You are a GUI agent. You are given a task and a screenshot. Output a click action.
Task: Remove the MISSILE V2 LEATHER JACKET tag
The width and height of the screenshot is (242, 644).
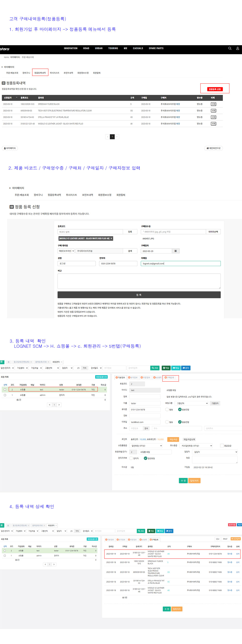coord(111,239)
